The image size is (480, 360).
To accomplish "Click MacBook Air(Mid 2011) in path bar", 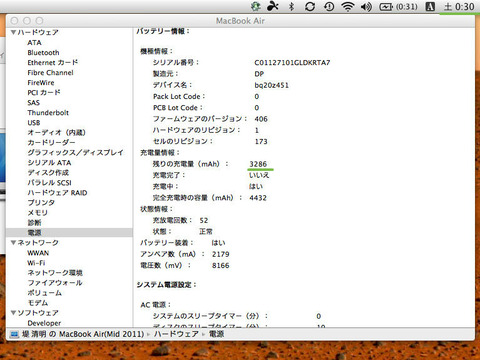I will pyautogui.click(x=102, y=334).
